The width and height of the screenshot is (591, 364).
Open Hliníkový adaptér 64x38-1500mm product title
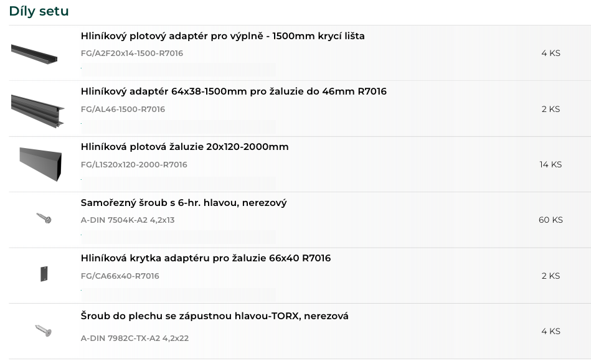pos(234,91)
